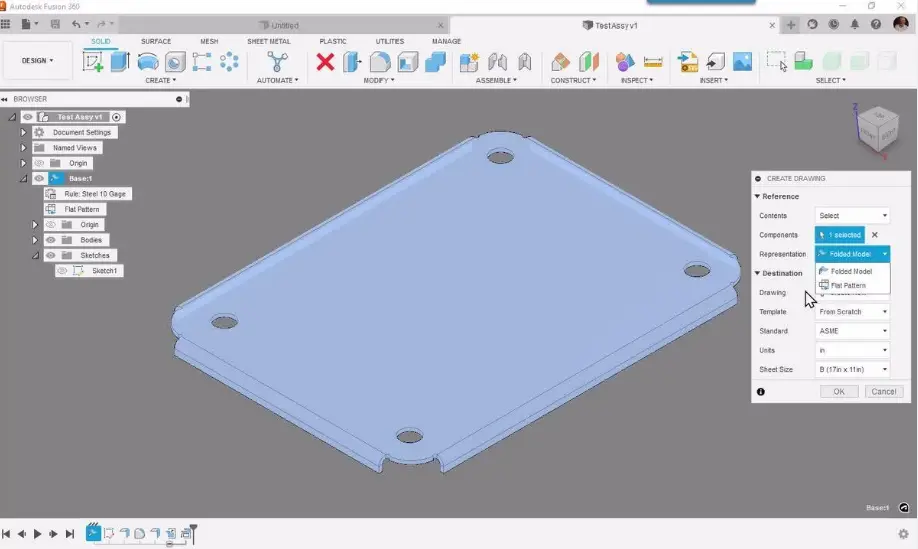Viewport: 918px width, 549px height.
Task: Switch to the PLASTIC tab
Action: pos(333,41)
